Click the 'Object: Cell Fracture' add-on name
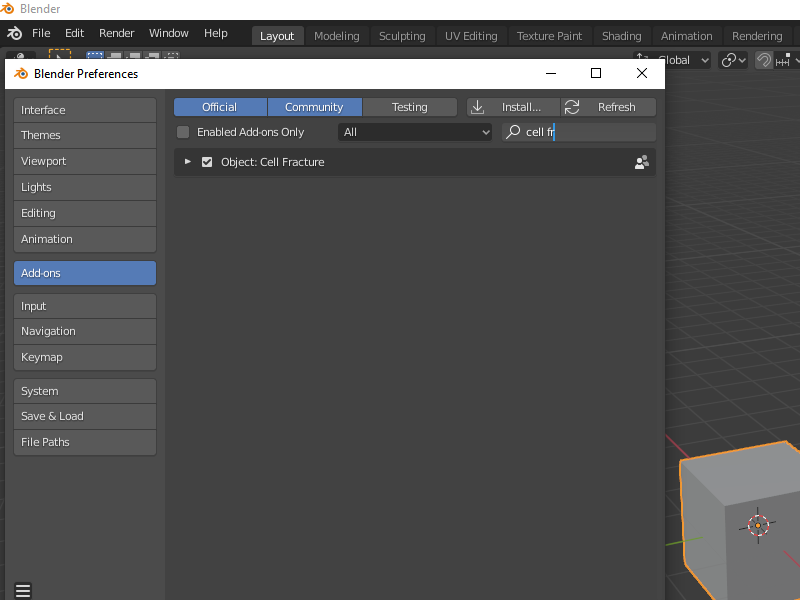 coord(272,162)
